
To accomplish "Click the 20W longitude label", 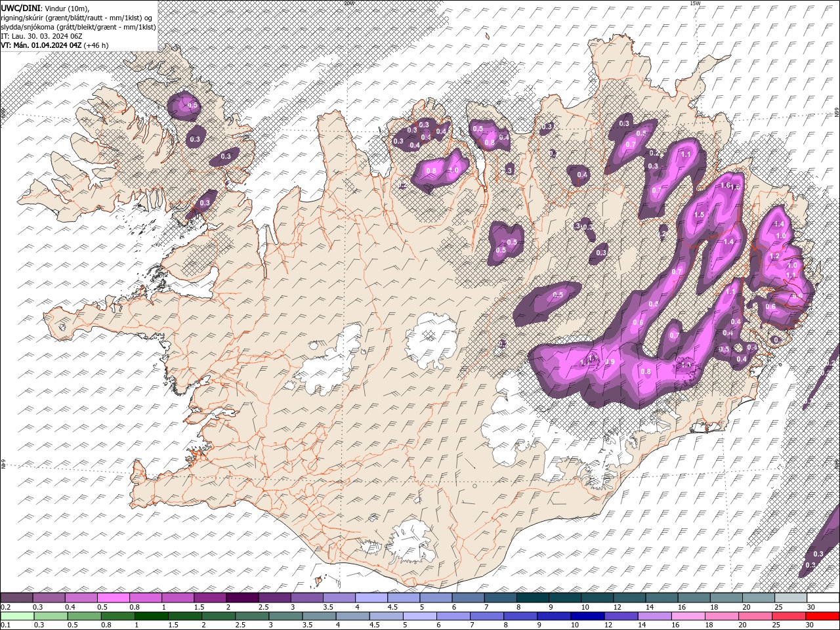I will point(349,3).
